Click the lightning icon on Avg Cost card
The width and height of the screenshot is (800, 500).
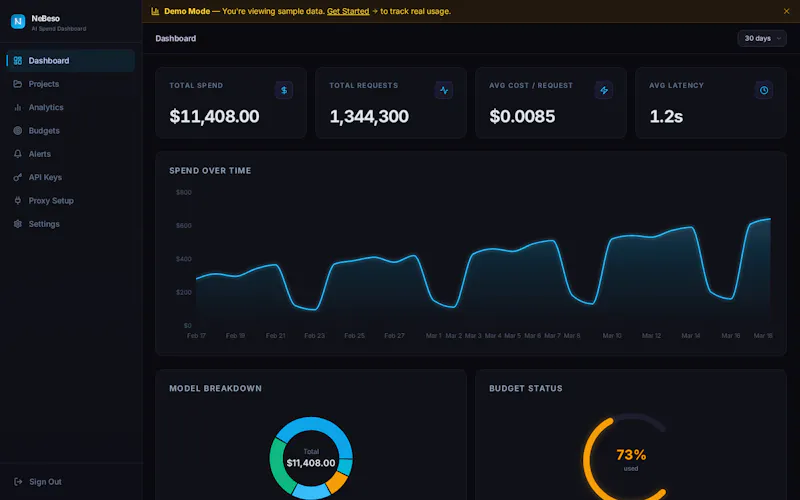click(604, 90)
